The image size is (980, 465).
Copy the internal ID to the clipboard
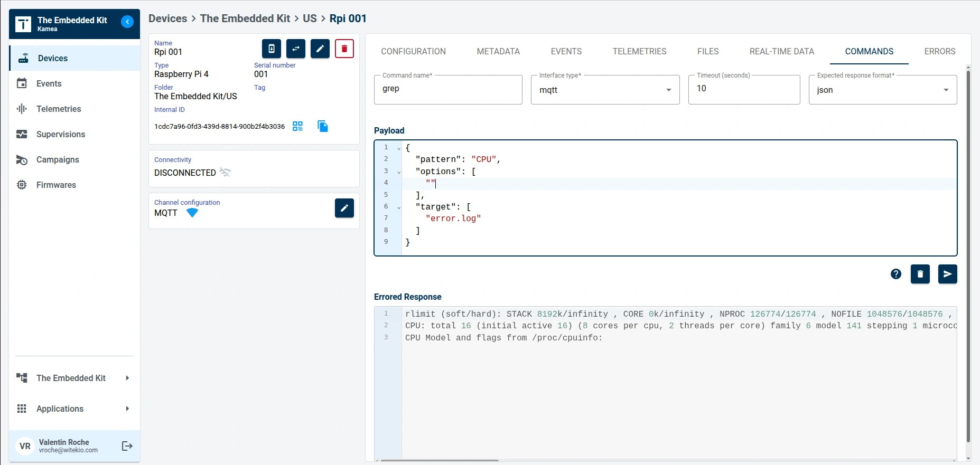click(323, 126)
